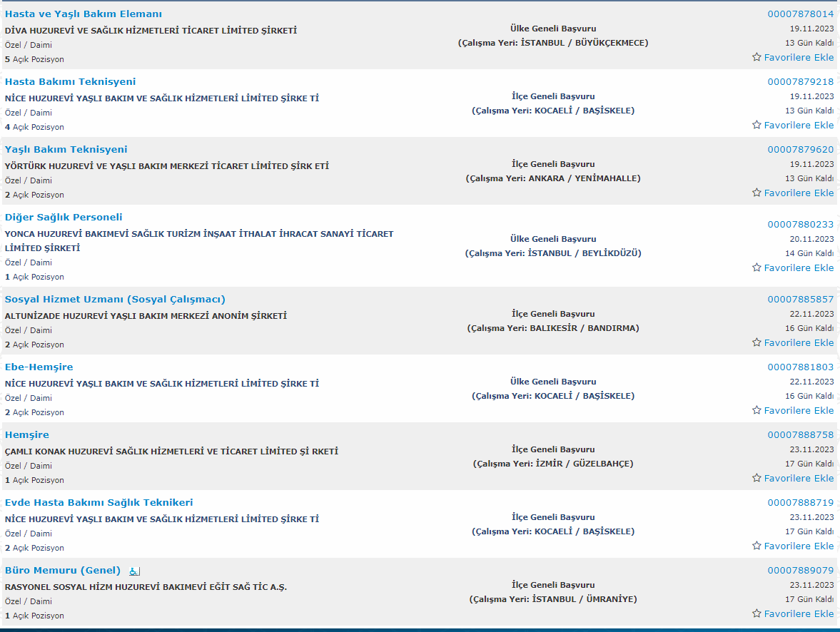Click the star icon for listing 00007879620
The image size is (840, 632).
(756, 193)
